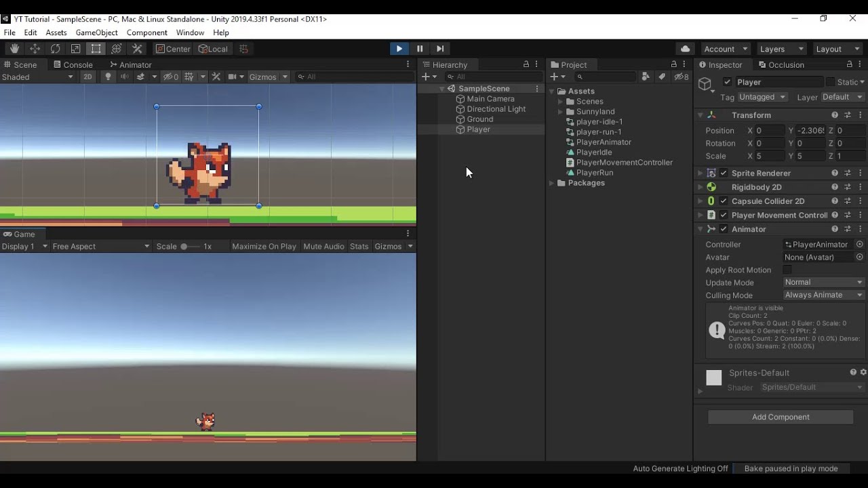Open the GameObject menu
The width and height of the screenshot is (868, 488).
click(96, 33)
